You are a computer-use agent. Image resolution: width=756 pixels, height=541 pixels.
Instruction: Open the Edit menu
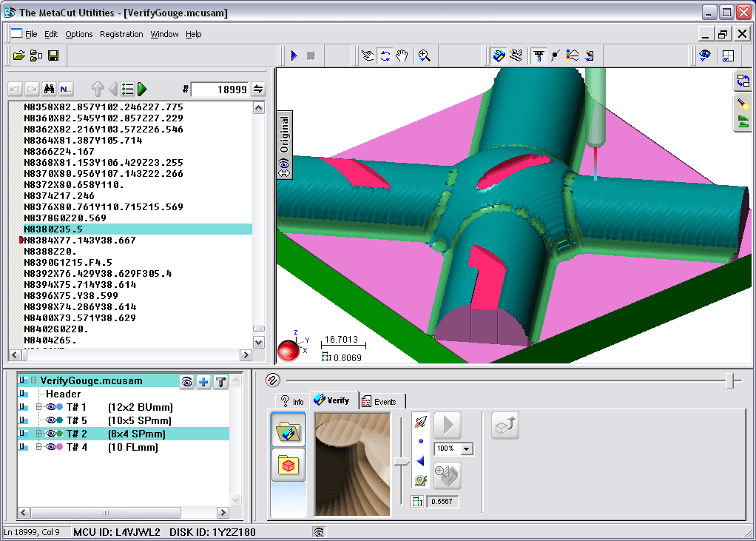click(x=50, y=34)
